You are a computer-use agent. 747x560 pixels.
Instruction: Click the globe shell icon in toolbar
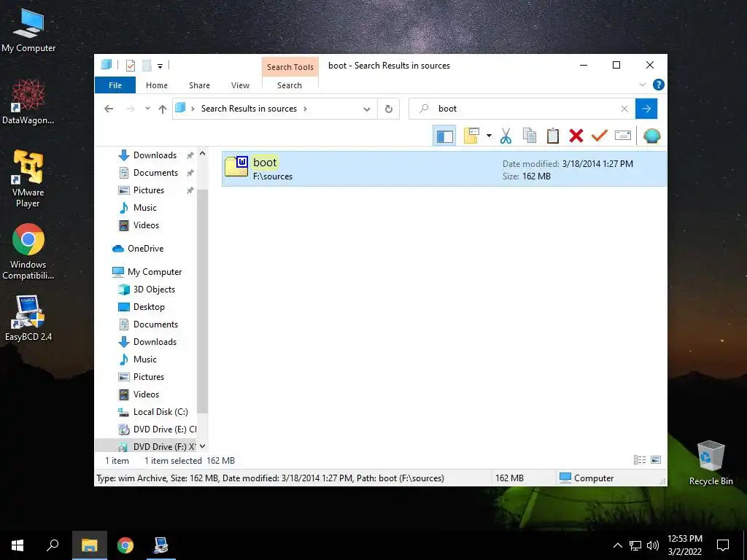tap(651, 136)
